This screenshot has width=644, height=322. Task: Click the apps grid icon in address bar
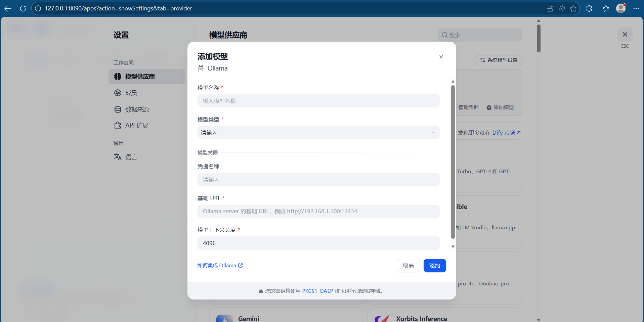point(550,8)
